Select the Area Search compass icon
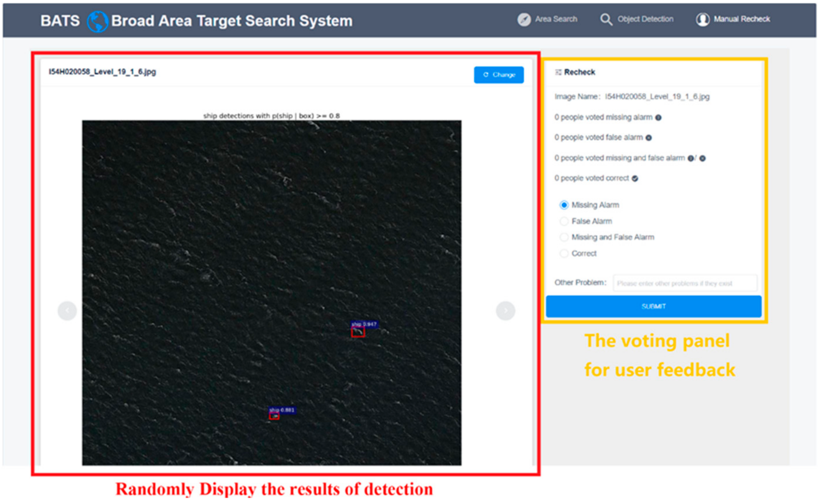Screen dimensions: 820x504 (x=526, y=19)
